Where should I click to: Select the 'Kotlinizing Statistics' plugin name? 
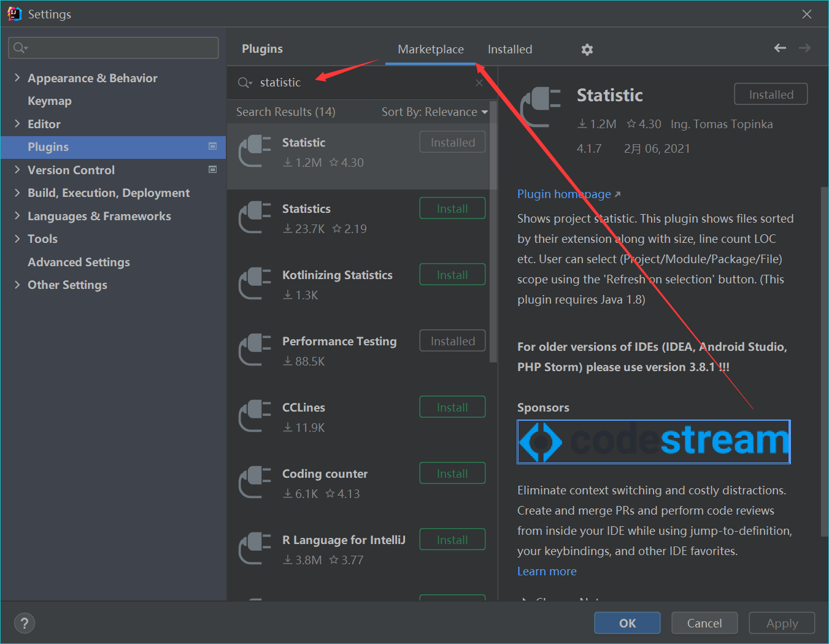[x=337, y=275]
